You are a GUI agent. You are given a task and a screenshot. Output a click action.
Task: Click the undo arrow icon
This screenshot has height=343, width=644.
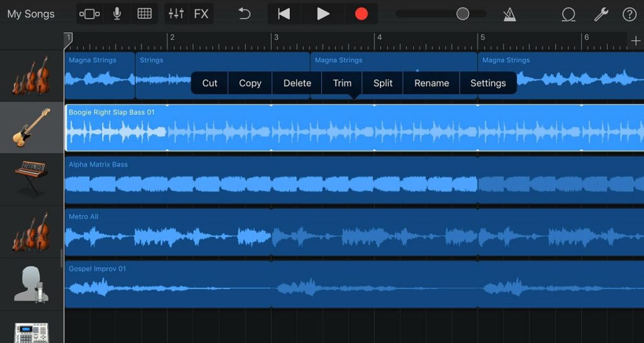click(245, 14)
